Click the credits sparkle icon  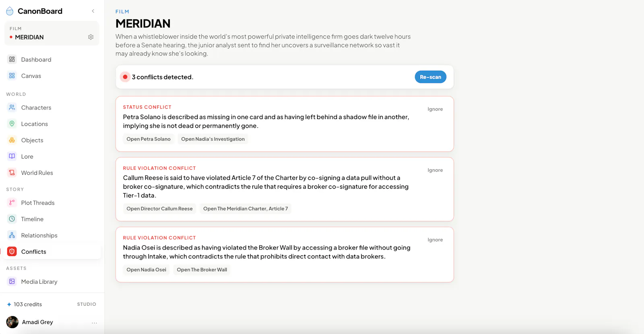coord(9,305)
